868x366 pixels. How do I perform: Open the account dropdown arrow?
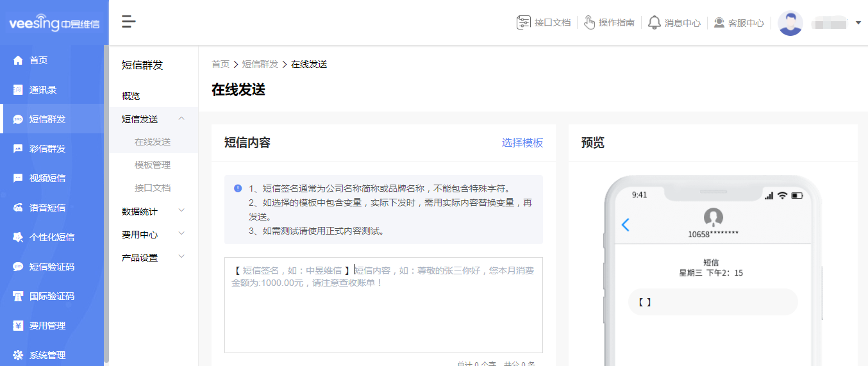858,23
